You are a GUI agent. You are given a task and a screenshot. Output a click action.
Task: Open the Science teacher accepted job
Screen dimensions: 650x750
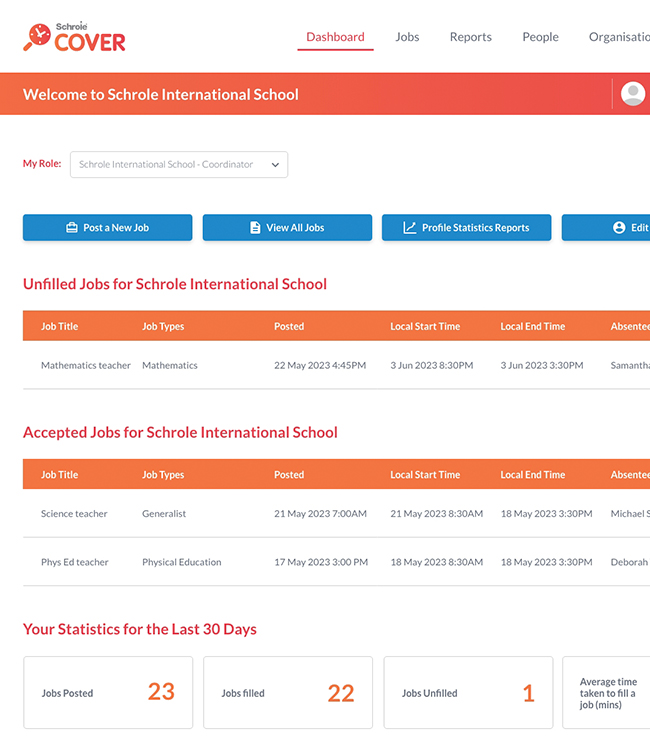tap(74, 514)
